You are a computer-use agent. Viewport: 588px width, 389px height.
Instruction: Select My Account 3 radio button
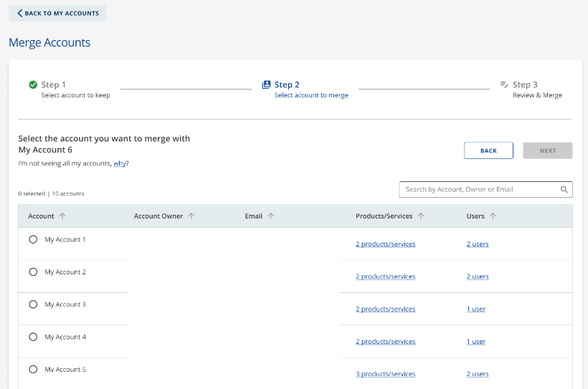(x=33, y=304)
